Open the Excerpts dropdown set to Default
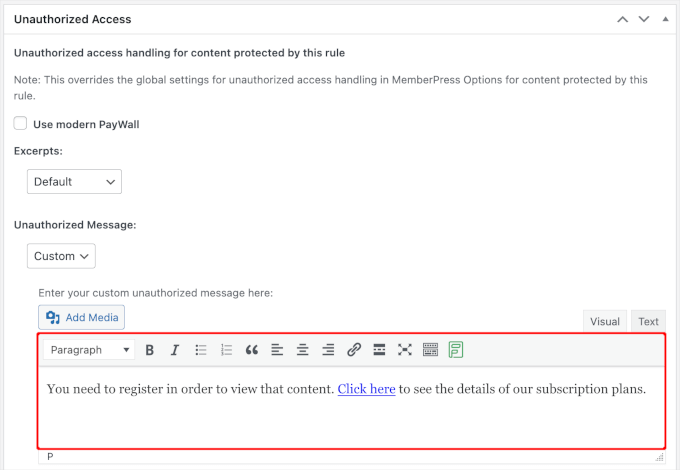 click(x=74, y=181)
